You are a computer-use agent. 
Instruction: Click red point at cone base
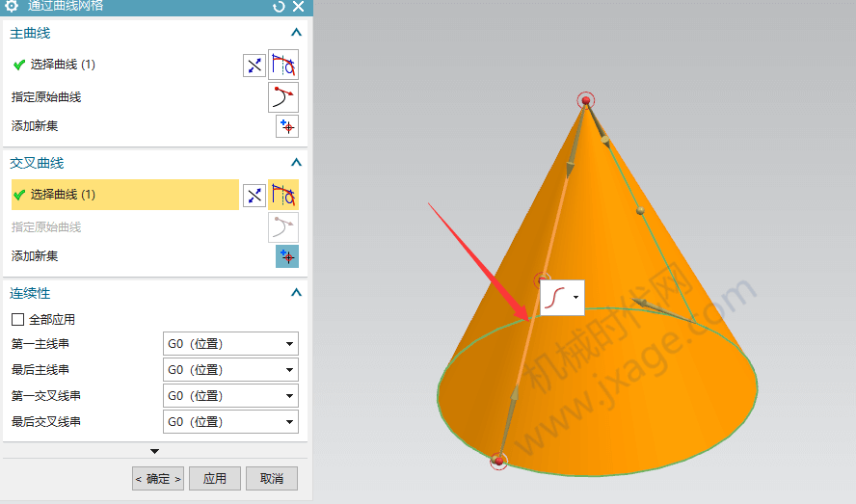click(x=498, y=462)
